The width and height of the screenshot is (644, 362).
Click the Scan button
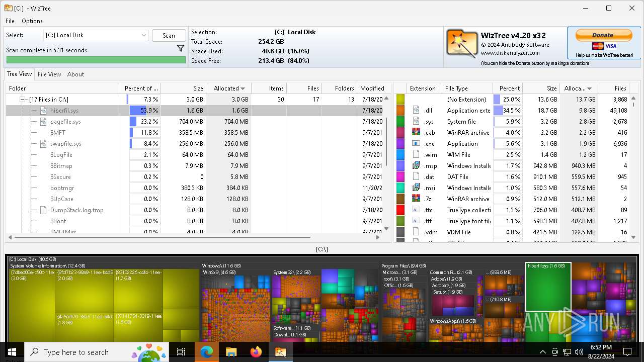(169, 35)
